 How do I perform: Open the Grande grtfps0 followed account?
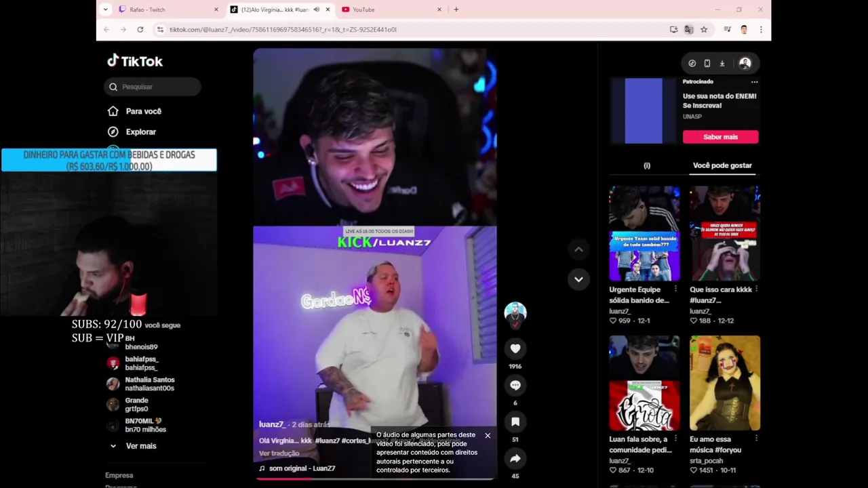(128, 405)
